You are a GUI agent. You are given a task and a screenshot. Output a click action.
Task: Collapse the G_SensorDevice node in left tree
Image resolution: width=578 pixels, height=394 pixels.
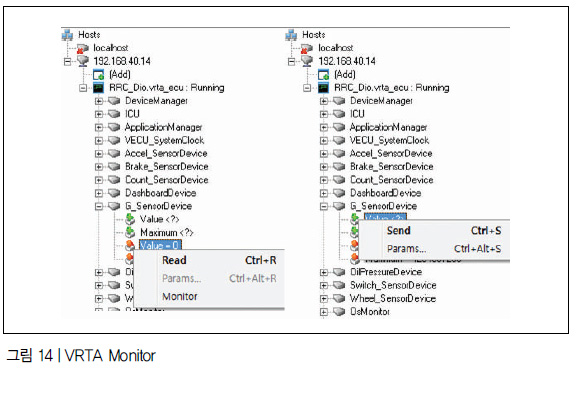click(x=98, y=206)
